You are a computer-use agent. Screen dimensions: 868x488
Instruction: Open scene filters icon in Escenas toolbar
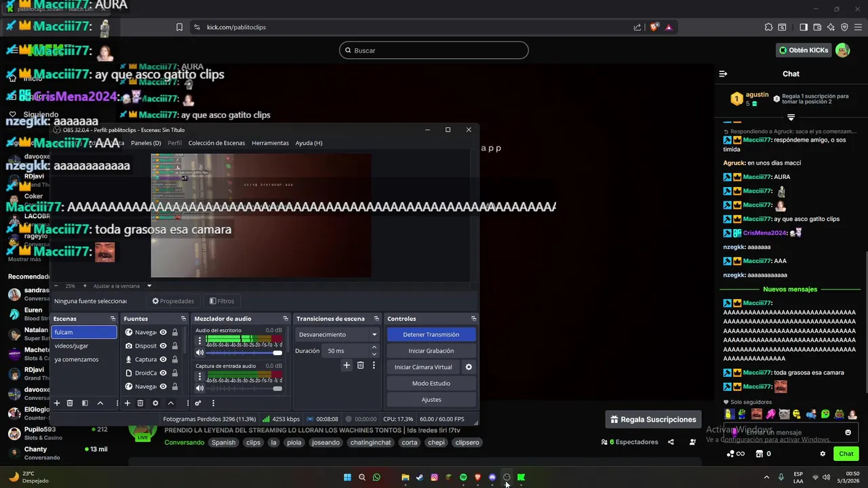tap(85, 403)
